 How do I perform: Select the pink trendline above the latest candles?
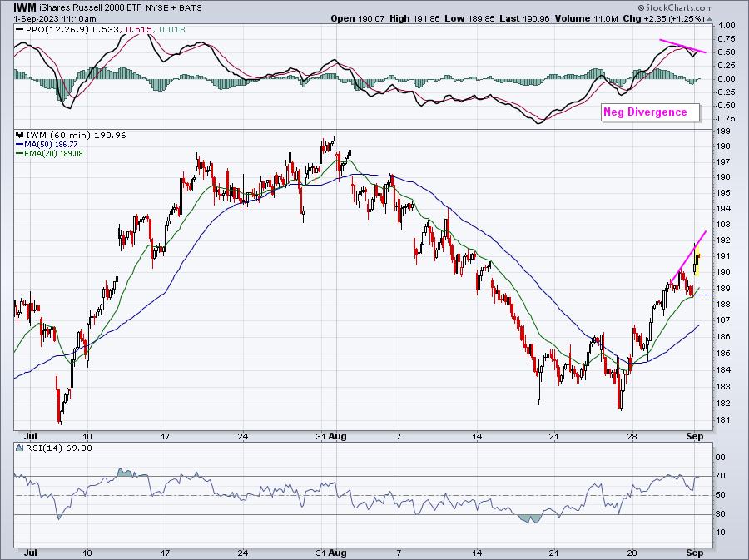(688, 257)
